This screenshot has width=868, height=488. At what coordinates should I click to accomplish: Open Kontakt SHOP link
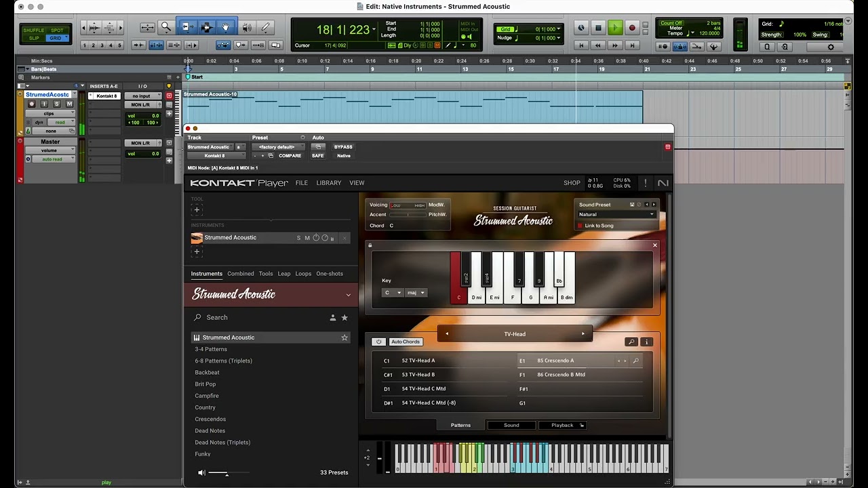[572, 183]
